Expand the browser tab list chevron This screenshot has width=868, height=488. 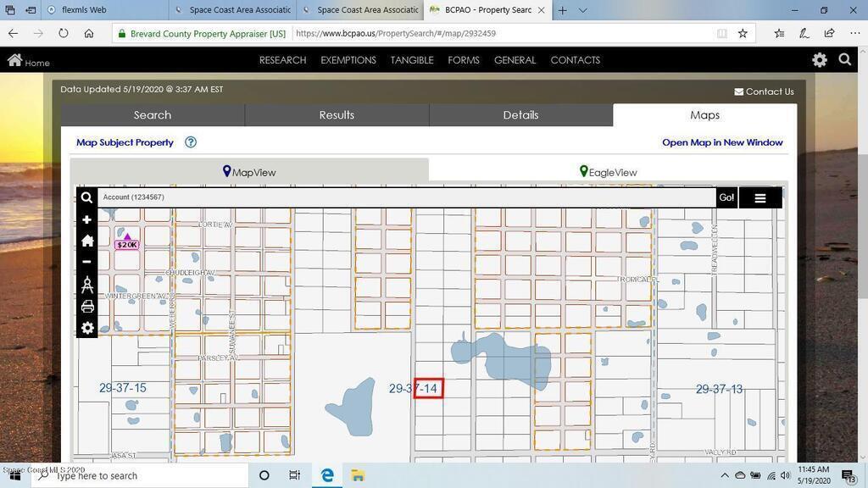[x=583, y=10]
